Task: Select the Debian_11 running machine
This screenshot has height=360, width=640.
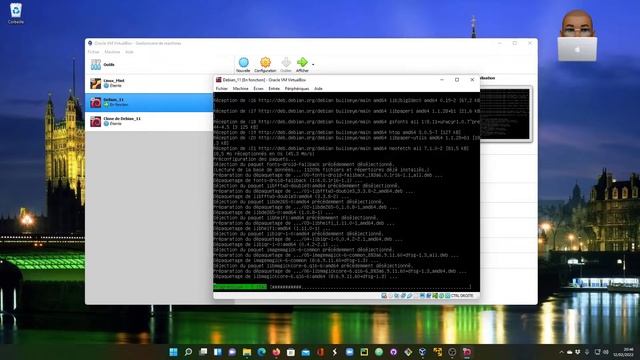Action: click(x=149, y=102)
